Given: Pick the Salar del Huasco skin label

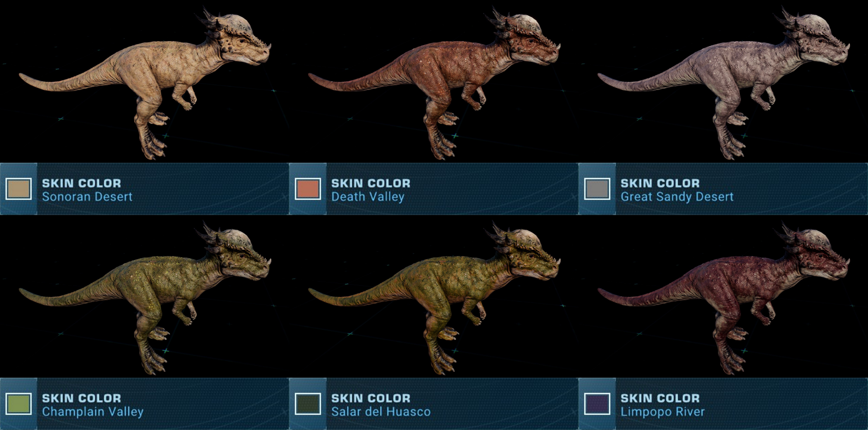Looking at the screenshot, I should click(x=381, y=411).
